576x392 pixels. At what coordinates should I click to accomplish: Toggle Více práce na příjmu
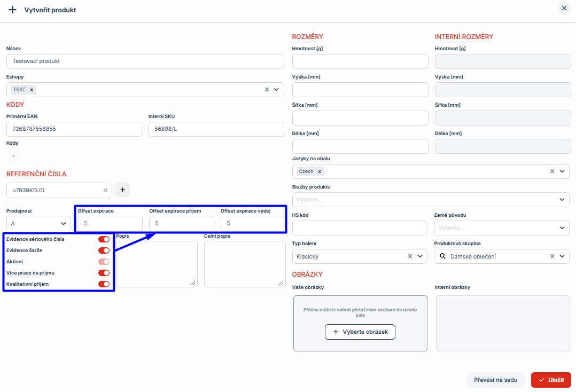(x=104, y=273)
